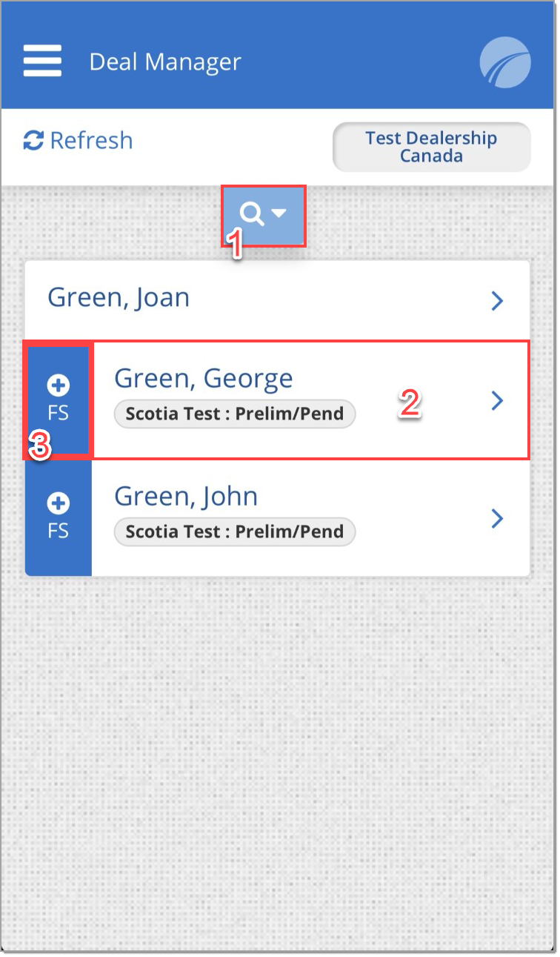Screen dimensions: 560x957
Task: Click the Refresh circular arrows icon
Action: point(33,140)
